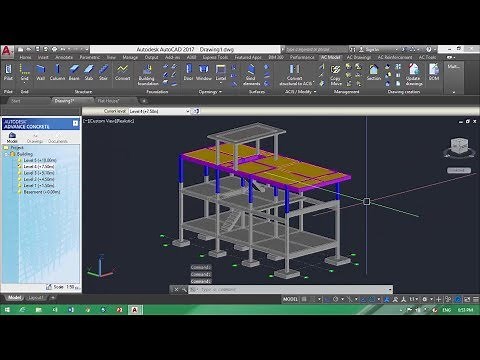Close the command line with X icon
This screenshot has height=360, width=480.
coord(176,290)
